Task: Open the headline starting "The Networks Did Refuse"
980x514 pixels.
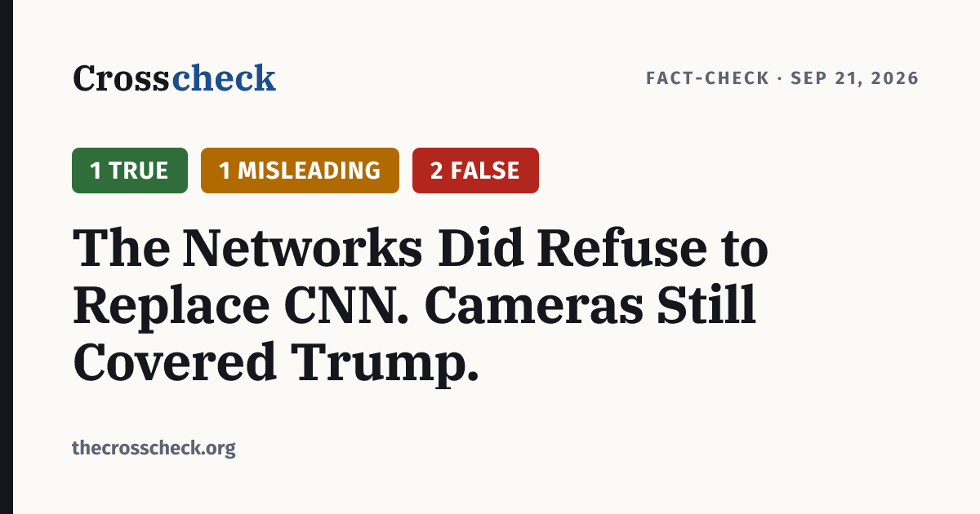Action: pos(421,305)
